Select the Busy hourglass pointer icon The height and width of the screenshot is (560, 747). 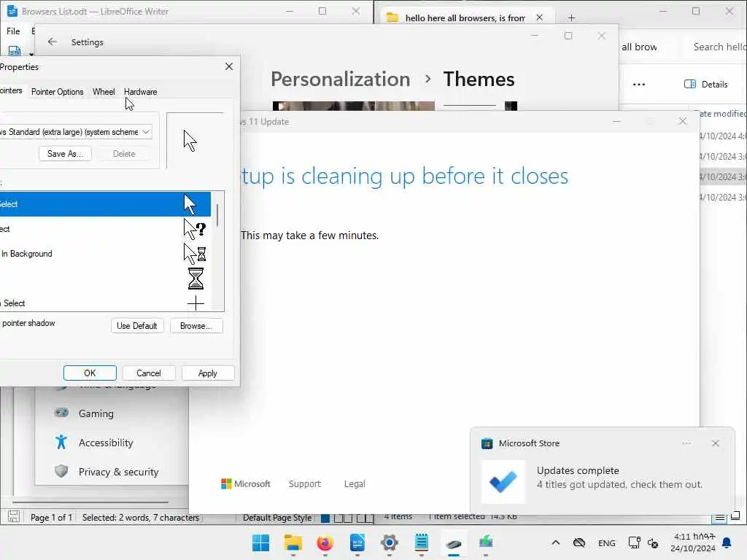tap(196, 279)
